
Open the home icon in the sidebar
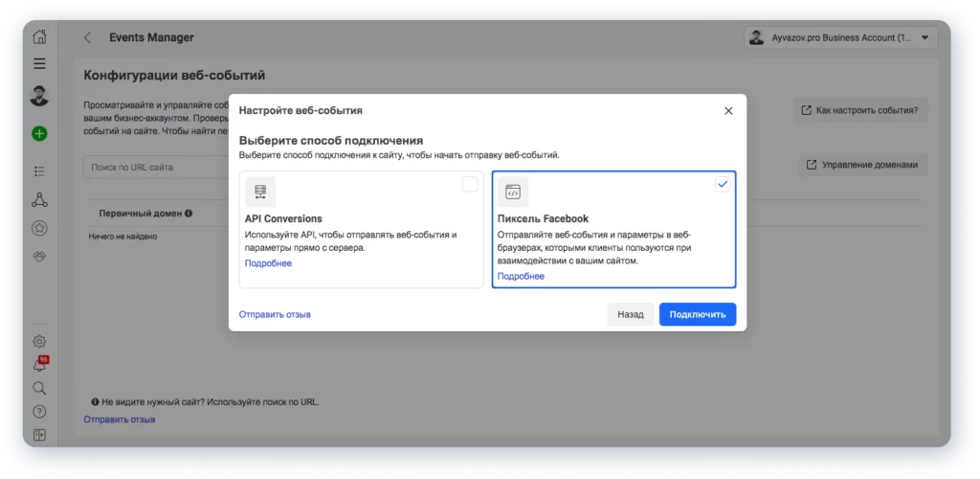pyautogui.click(x=39, y=37)
